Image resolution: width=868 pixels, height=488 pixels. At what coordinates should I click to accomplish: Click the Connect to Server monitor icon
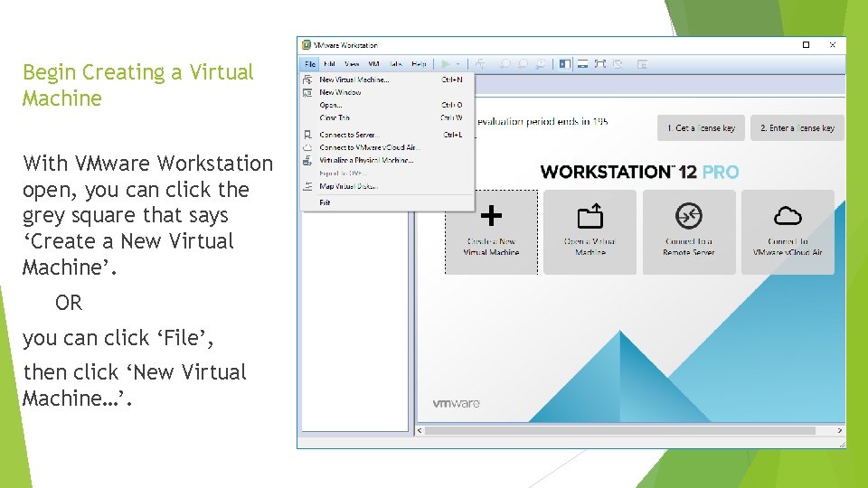pyautogui.click(x=307, y=135)
